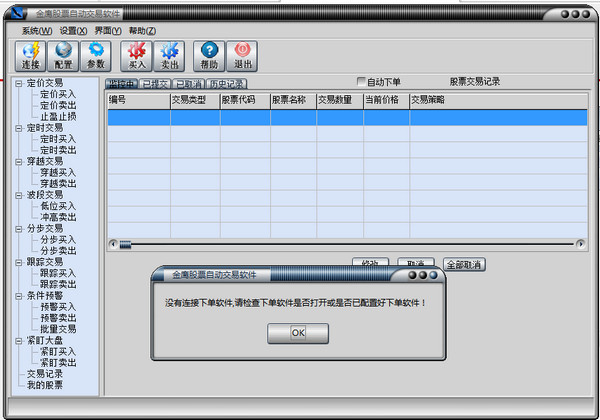Image resolution: width=600 pixels, height=420 pixels.
Task: Click the 股票名称 column header
Action: tap(293, 101)
